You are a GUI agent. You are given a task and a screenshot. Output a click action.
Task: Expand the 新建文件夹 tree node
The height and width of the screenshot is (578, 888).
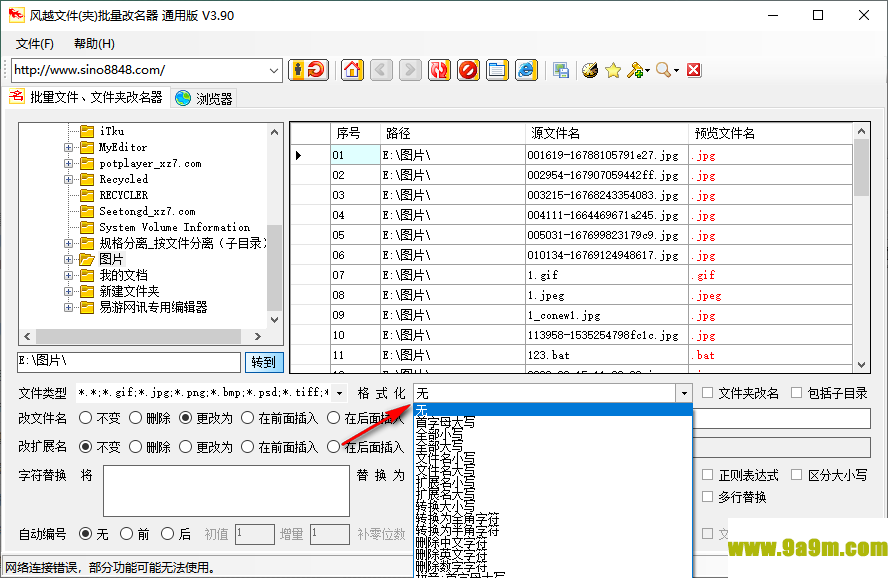click(69, 292)
